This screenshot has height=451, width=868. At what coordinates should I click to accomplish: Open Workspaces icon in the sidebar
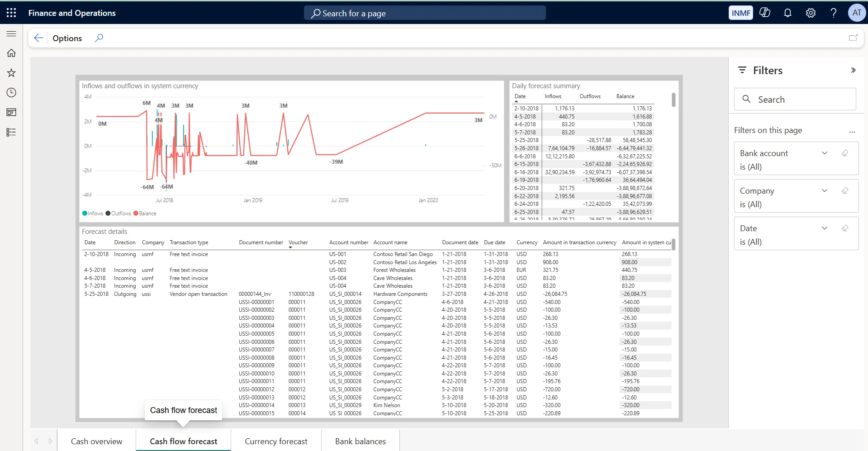[11, 112]
